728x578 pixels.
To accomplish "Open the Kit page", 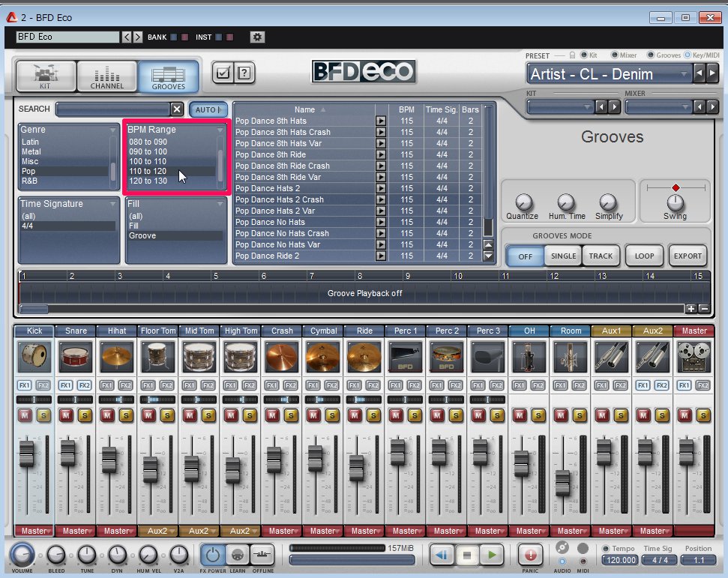I will click(x=46, y=76).
